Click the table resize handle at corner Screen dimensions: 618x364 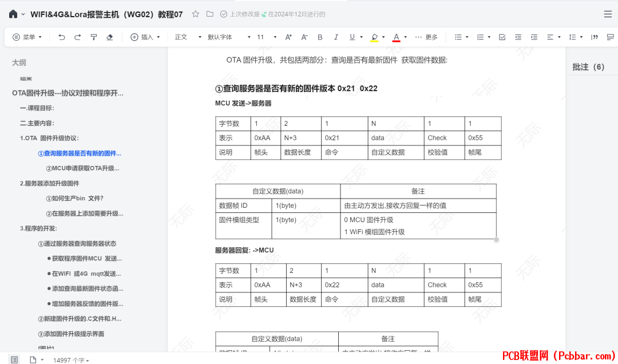[496, 239]
